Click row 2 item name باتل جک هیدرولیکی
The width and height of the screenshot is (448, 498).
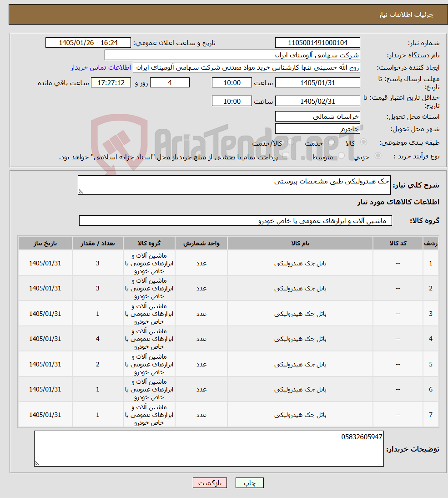click(300, 289)
